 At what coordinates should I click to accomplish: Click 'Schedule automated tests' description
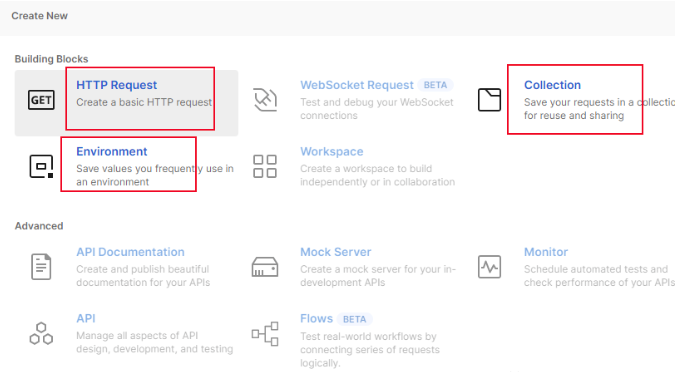tap(599, 276)
